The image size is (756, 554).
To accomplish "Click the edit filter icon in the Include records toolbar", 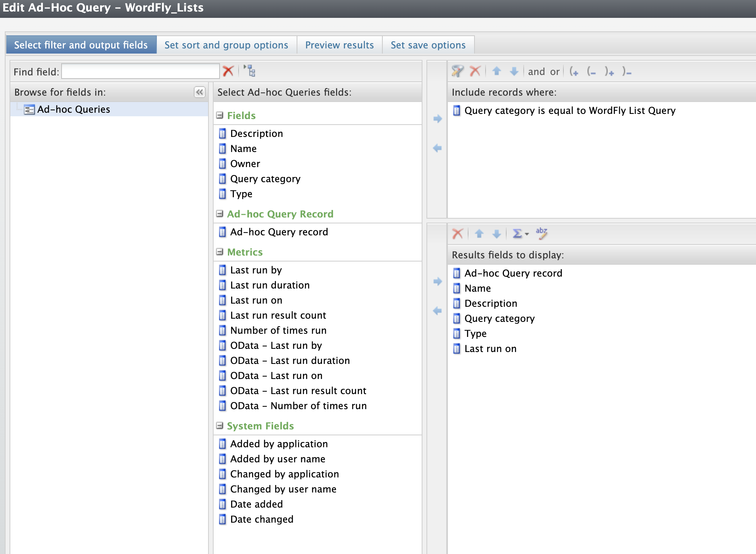I will point(458,71).
